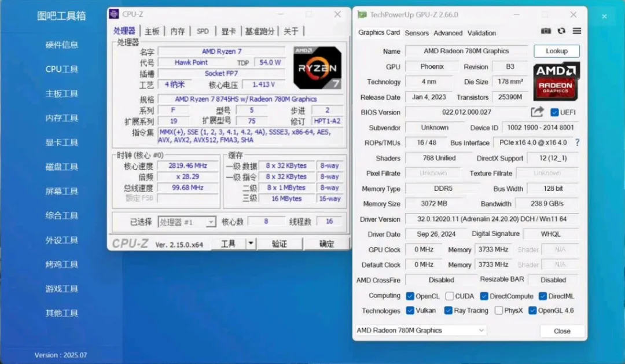This screenshot has width=625, height=364.
Task: Toggle the DirectML checkbox
Action: [542, 296]
